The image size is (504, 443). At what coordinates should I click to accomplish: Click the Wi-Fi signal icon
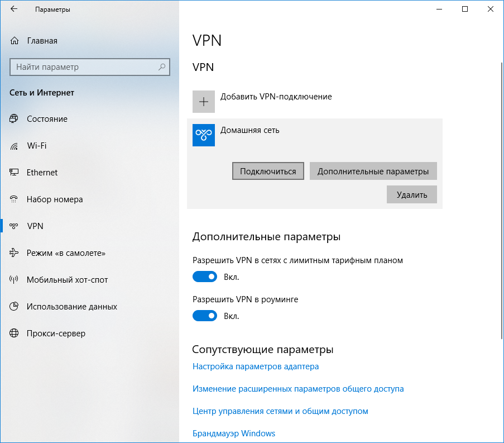click(x=15, y=146)
